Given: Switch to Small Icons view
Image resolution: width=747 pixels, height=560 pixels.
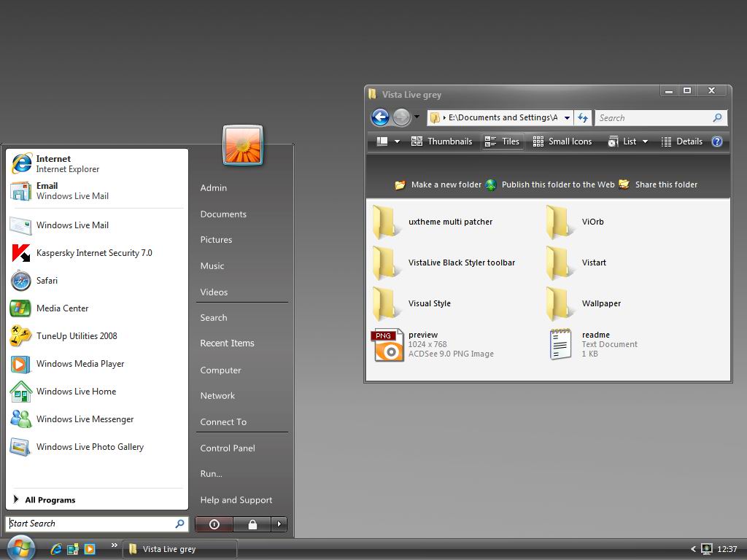Looking at the screenshot, I should tap(562, 141).
